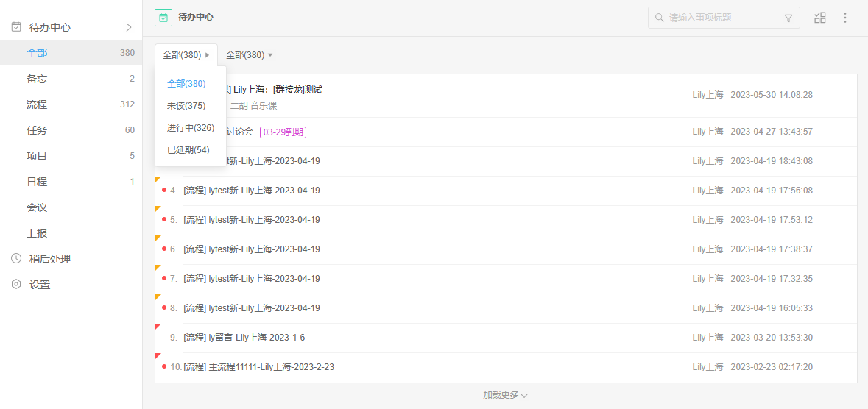Open the vertical three-dot more menu
868x409 pixels.
pos(845,18)
